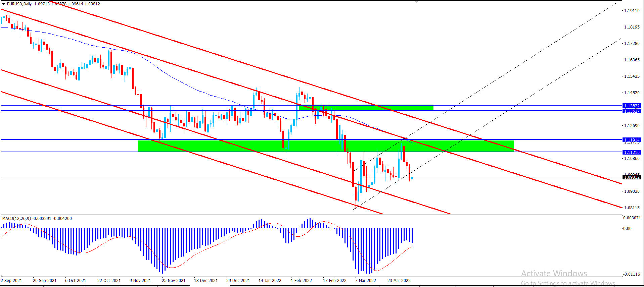
Task: Click the current price tag 1.09812
Action: 632,177
